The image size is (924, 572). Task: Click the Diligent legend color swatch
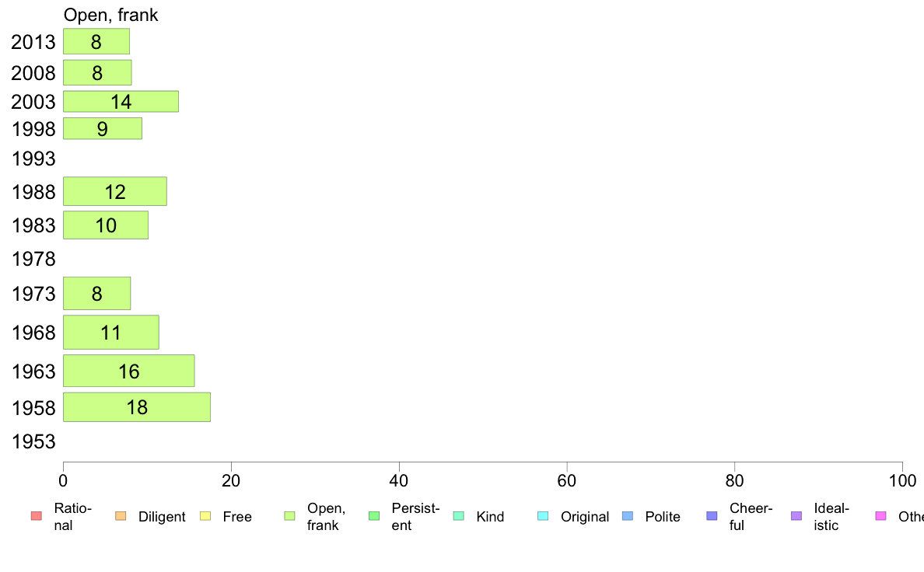coord(121,516)
